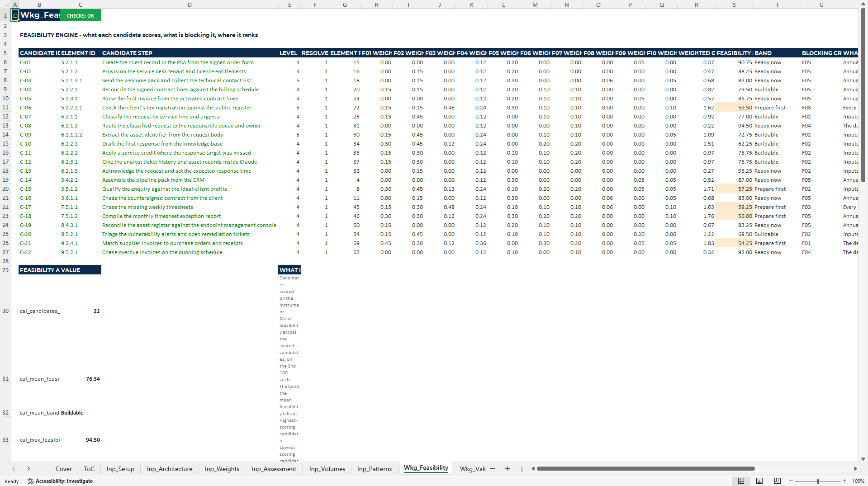Screen dimensions: 868x486
Task: Switch to Inp_Setup sheet
Action: 120,469
